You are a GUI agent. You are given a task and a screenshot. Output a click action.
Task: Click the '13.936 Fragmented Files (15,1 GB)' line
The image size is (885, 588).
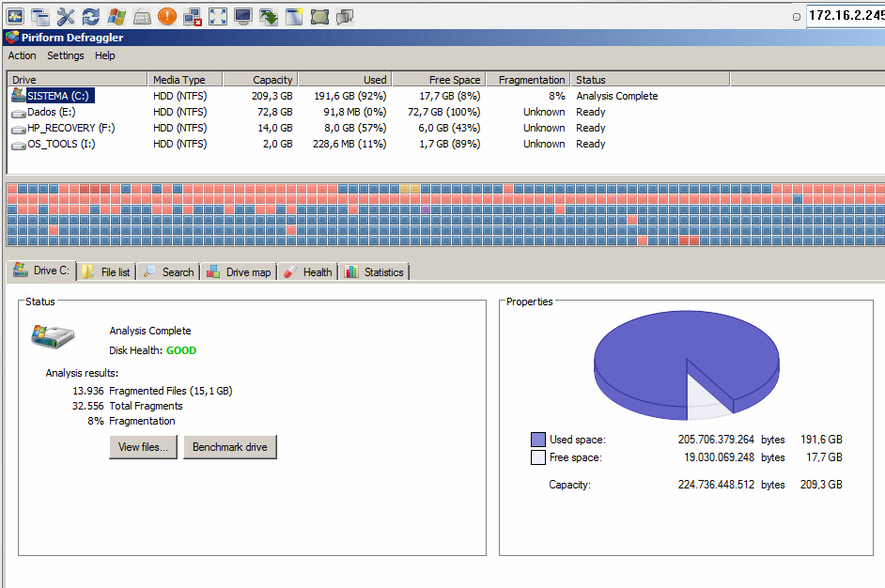[x=152, y=391]
